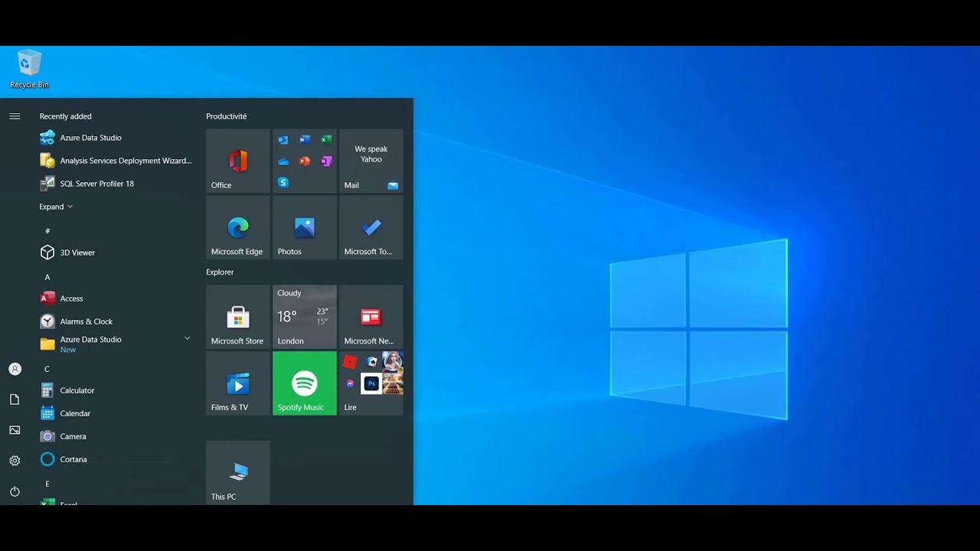Viewport: 980px width, 551px height.
Task: Click the Recently added heading
Action: tap(66, 116)
